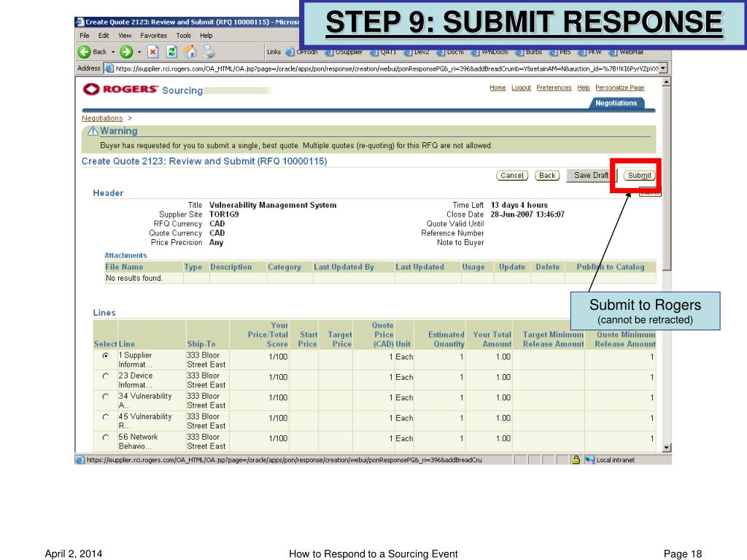Viewport: 747px width, 560px height.
Task: Click the Logout link
Action: pos(521,87)
